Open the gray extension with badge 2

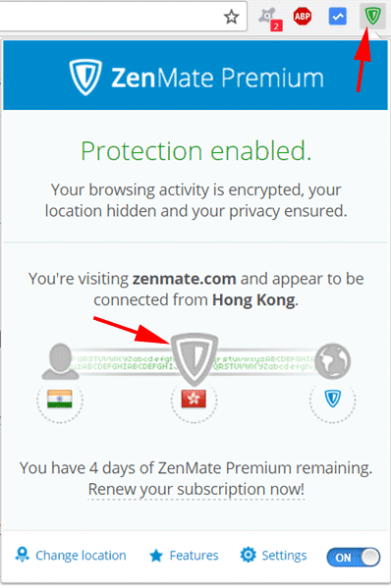pyautogui.click(x=270, y=19)
